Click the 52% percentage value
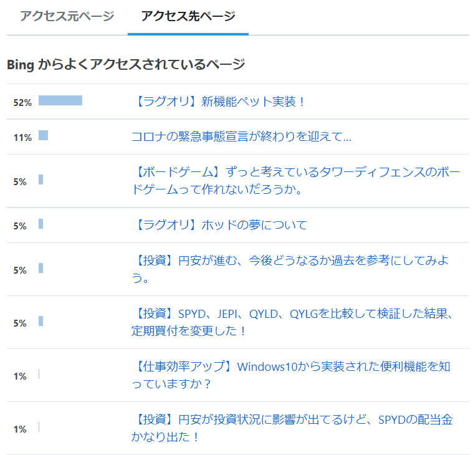Image resolution: width=476 pixels, height=455 pixels. coord(22,103)
